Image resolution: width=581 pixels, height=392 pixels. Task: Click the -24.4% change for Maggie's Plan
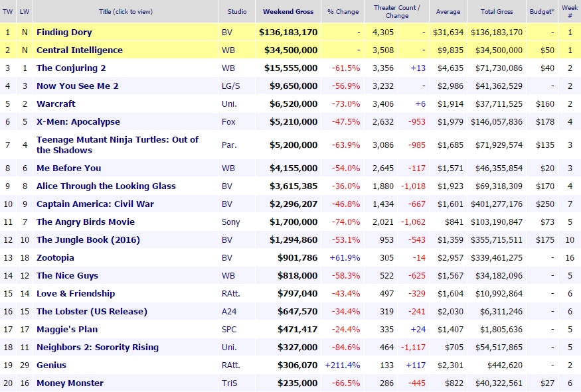click(346, 330)
